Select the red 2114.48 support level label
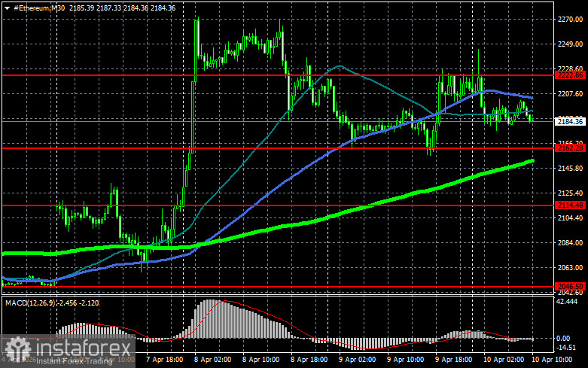The width and height of the screenshot is (588, 368). [x=571, y=205]
